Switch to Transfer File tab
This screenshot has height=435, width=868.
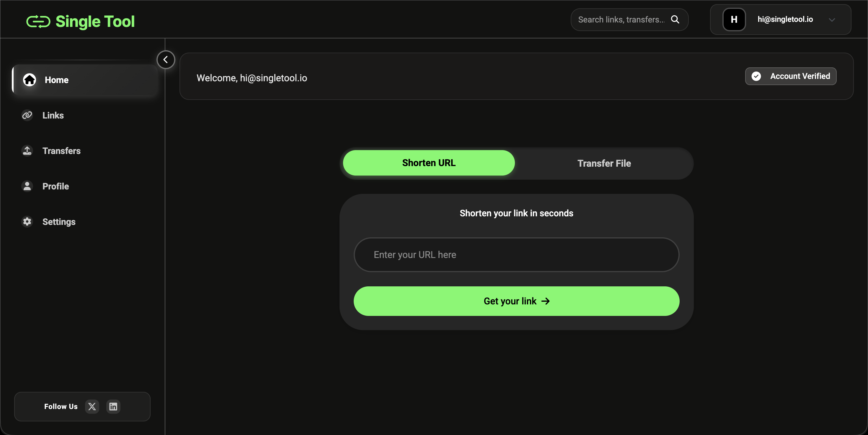pyautogui.click(x=604, y=163)
